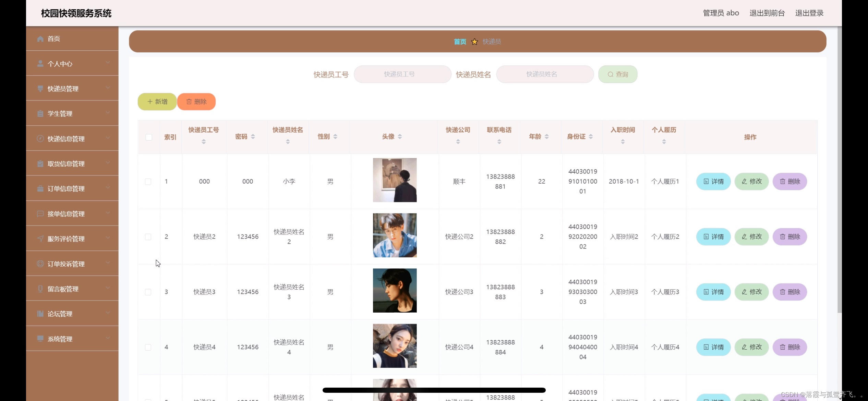Click the star icon in the breadcrumb
The width and height of the screenshot is (868, 401).
474,42
